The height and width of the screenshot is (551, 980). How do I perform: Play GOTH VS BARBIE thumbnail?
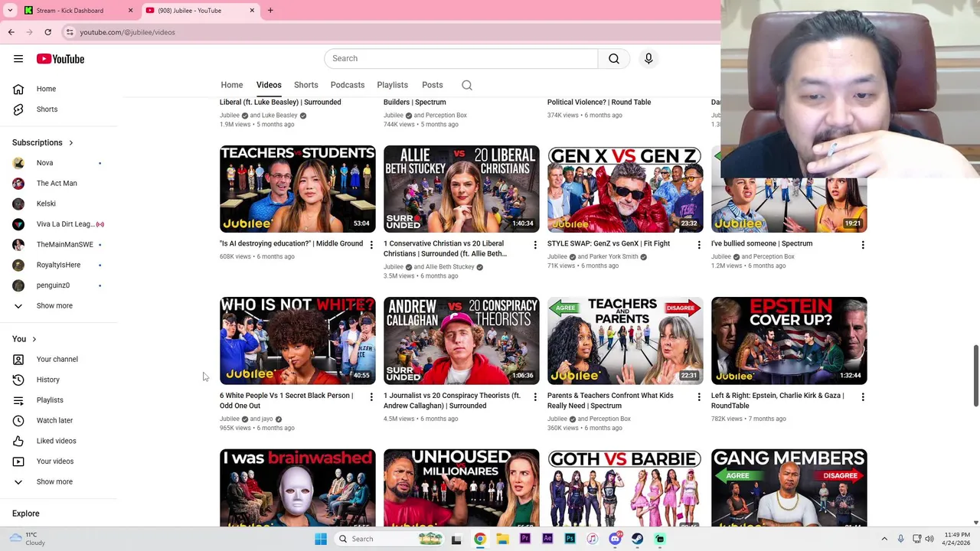point(625,487)
